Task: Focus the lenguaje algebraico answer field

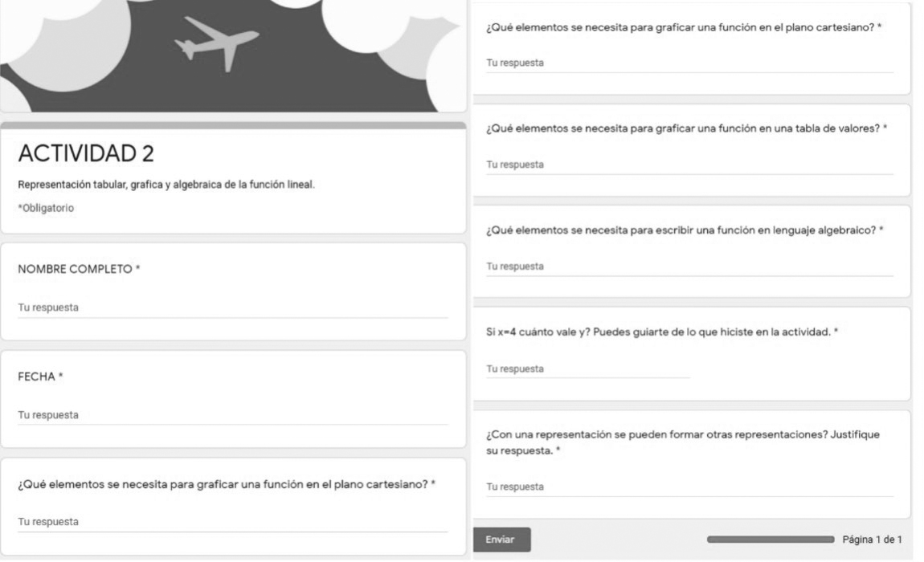Action: (x=689, y=267)
